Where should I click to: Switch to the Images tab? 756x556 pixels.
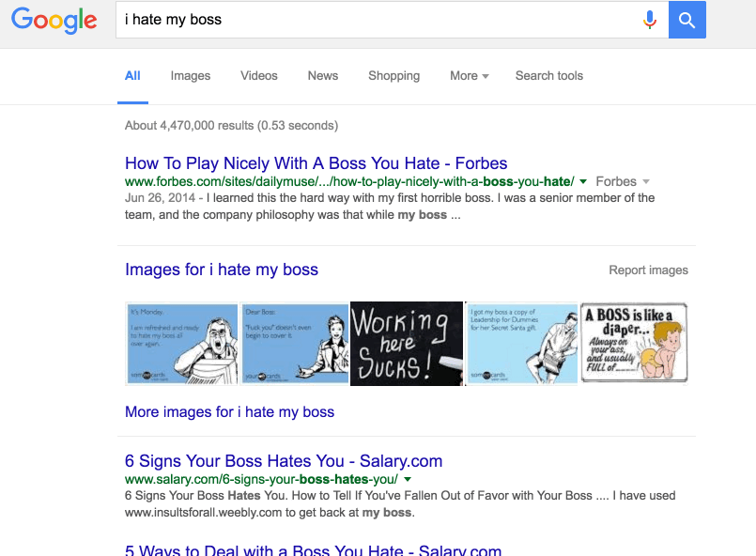[190, 75]
